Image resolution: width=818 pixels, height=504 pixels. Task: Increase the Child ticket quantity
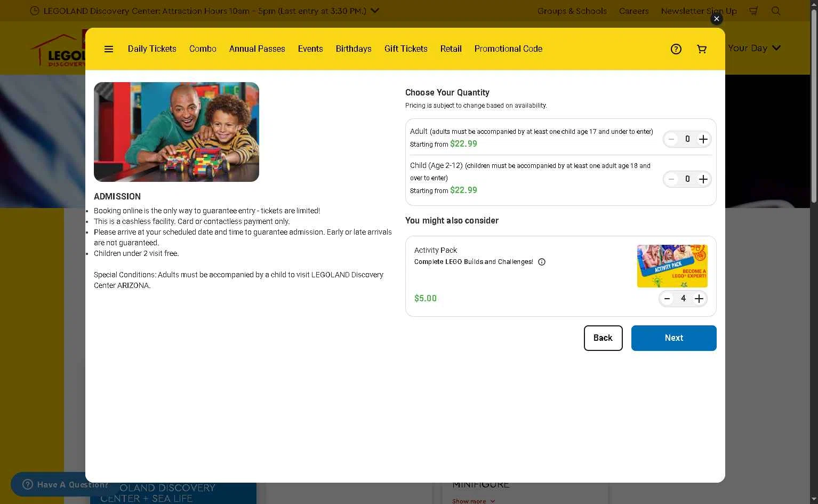coord(703,179)
